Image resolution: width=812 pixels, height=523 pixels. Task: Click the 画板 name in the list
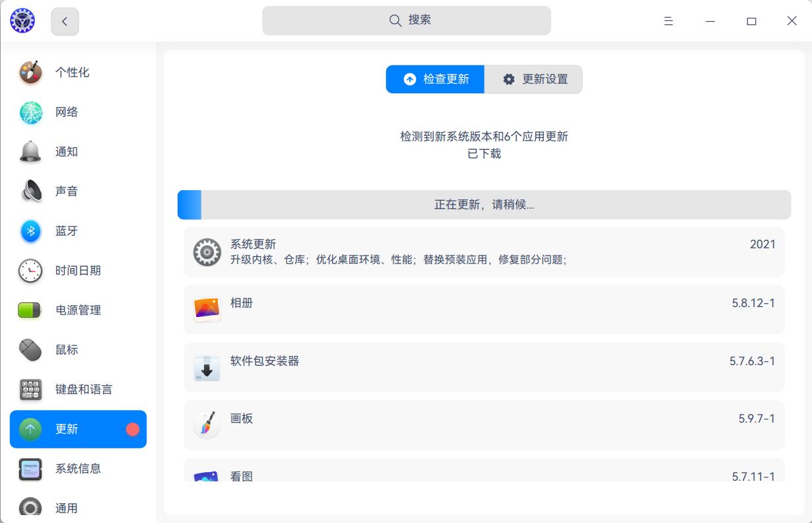[x=242, y=419]
